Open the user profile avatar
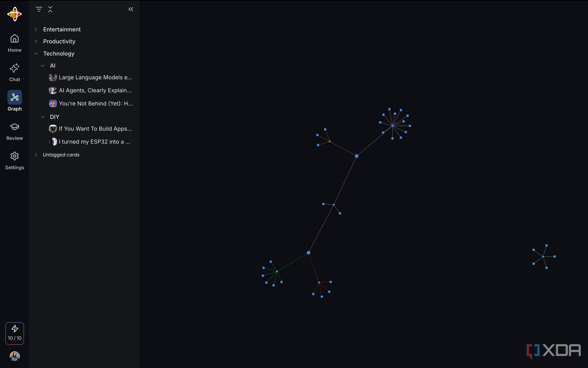The height and width of the screenshot is (368, 588). coord(15,356)
